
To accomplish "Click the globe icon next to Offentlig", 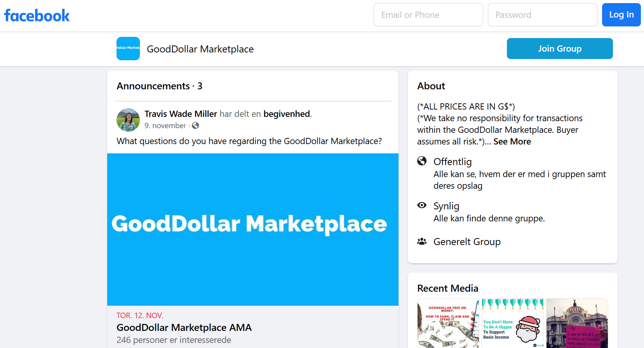I will point(422,161).
